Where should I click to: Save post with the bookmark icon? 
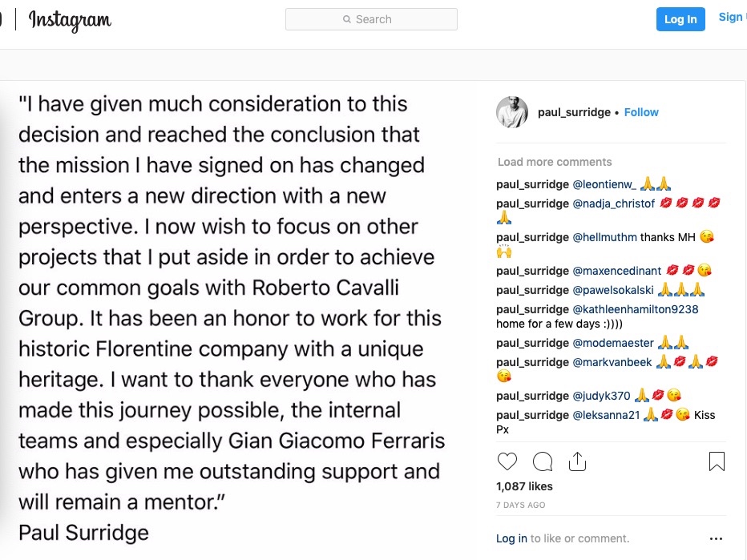click(x=717, y=461)
